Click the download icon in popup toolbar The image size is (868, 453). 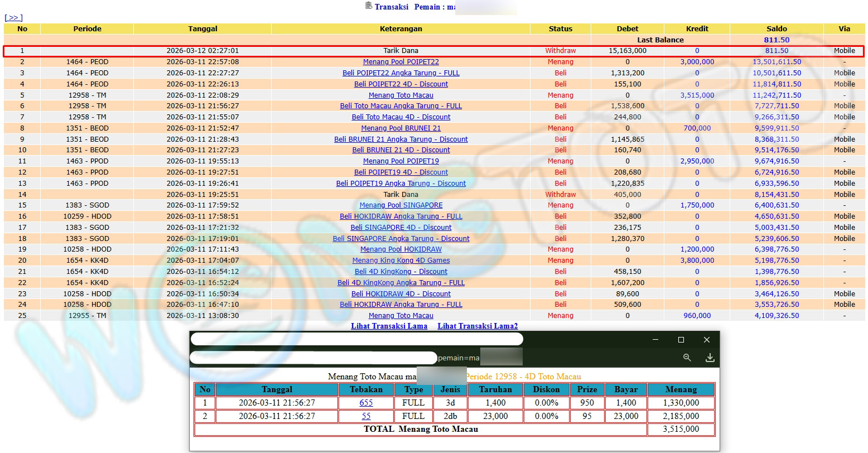[710, 358]
